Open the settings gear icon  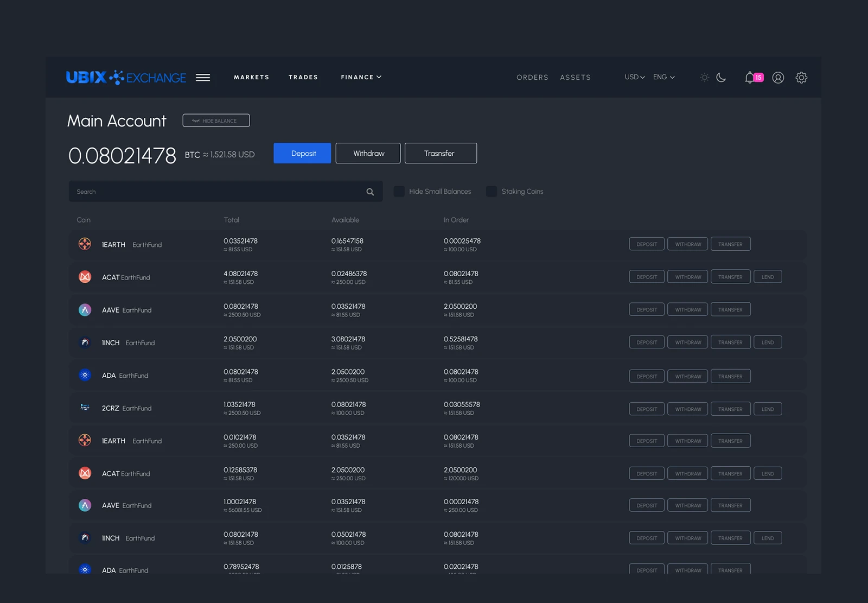(801, 78)
